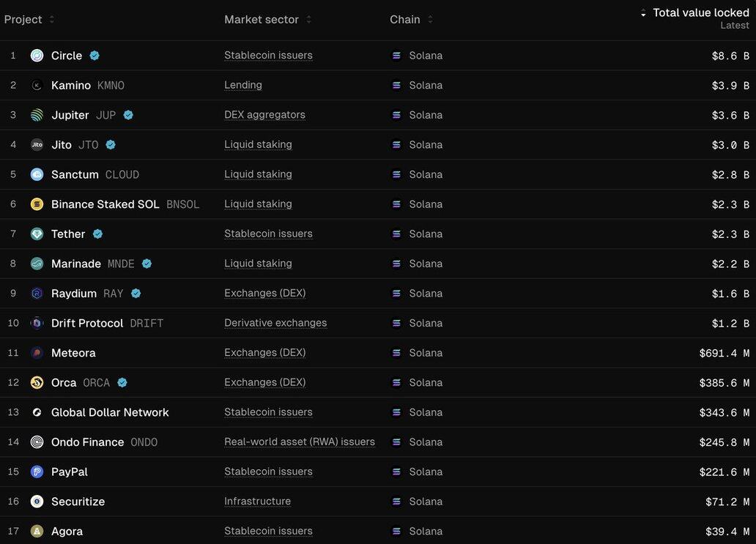Image resolution: width=756 pixels, height=544 pixels.
Task: Click the Orca project logo icon
Action: 37,383
